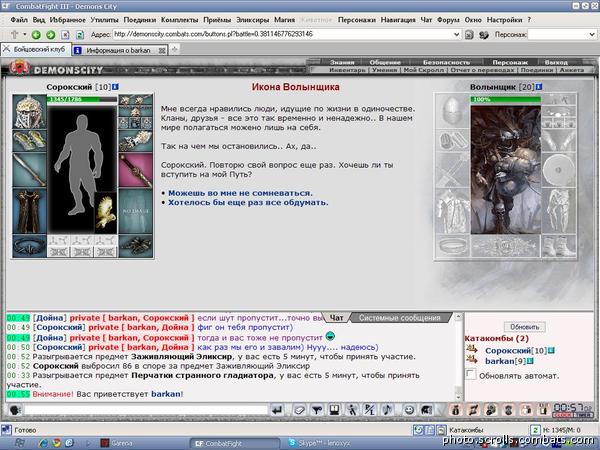Toggle chat sound with the music note icon
Viewport: 600px width, 450px height.
387,410
